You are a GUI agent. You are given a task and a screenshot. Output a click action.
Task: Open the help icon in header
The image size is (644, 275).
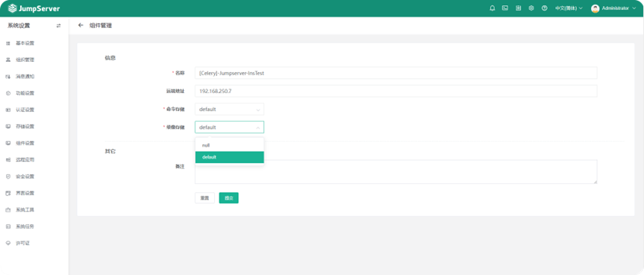pos(545,8)
